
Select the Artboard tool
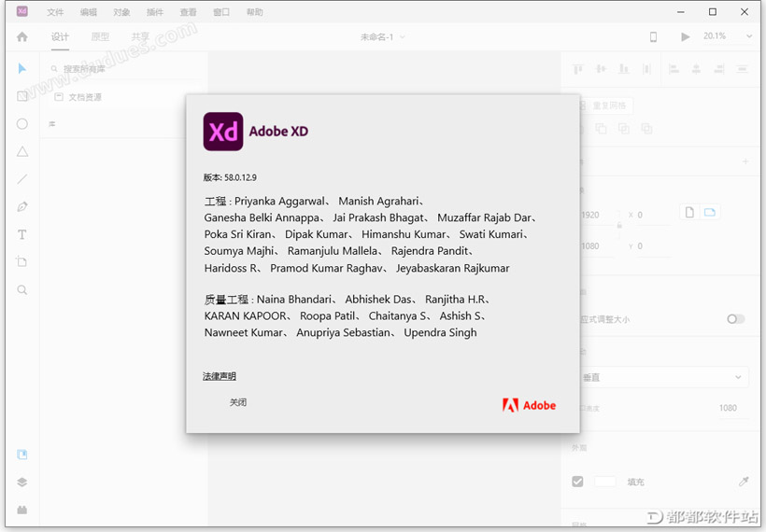22,261
